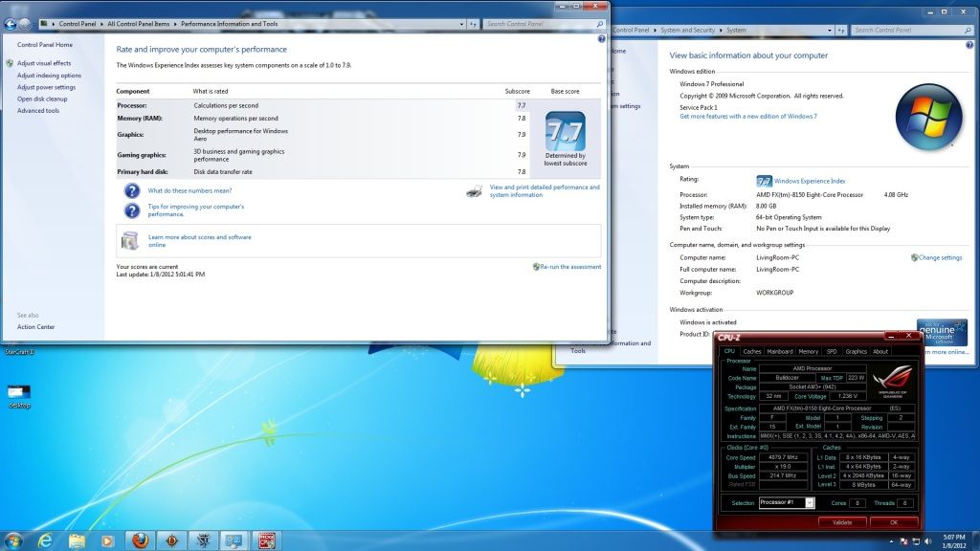Click the 7.7 base score badge
980x551 pixels.
pyautogui.click(x=566, y=131)
